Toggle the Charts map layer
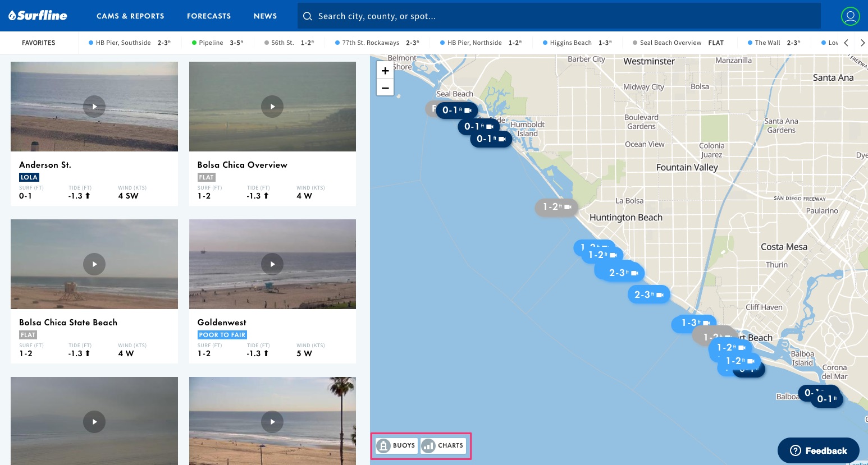The image size is (868, 465). coord(443,446)
